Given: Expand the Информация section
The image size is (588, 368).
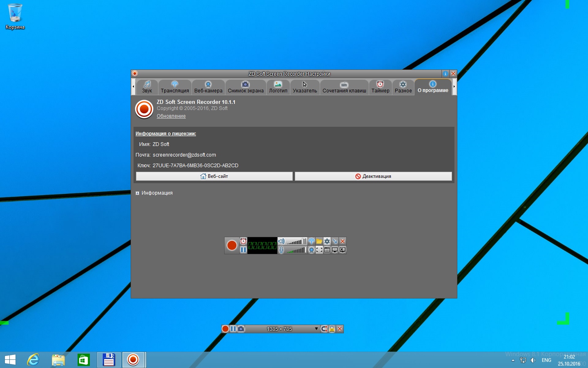Looking at the screenshot, I should tap(138, 193).
